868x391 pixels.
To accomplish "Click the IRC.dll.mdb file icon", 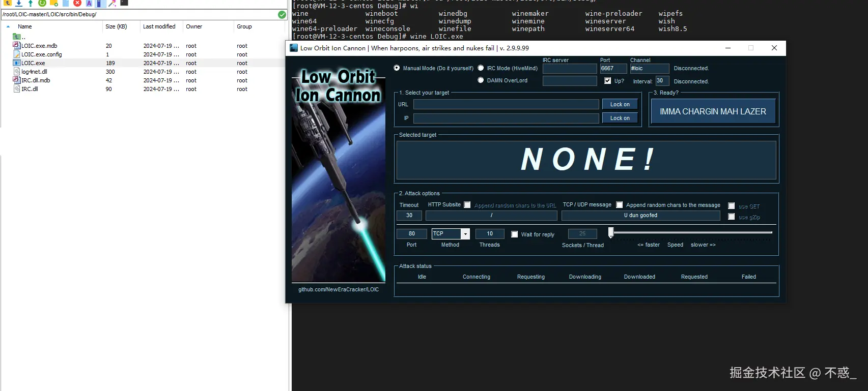I will pyautogui.click(x=17, y=80).
